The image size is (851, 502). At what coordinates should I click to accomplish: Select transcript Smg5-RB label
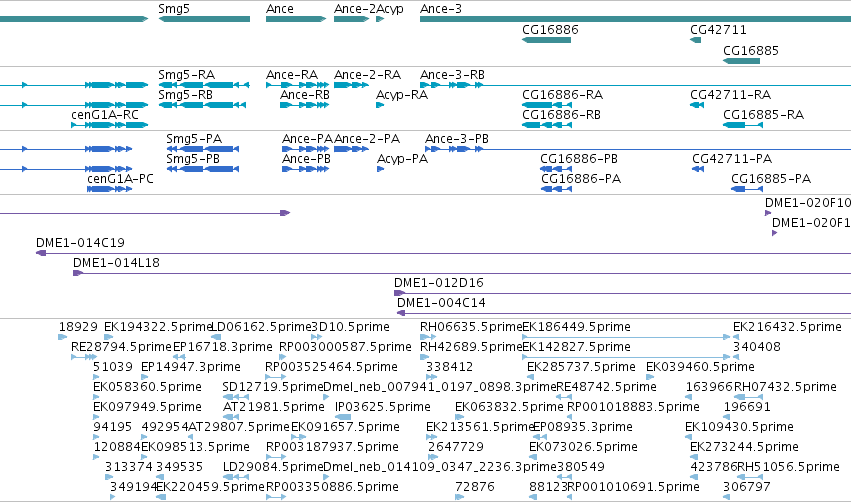[x=185, y=94]
